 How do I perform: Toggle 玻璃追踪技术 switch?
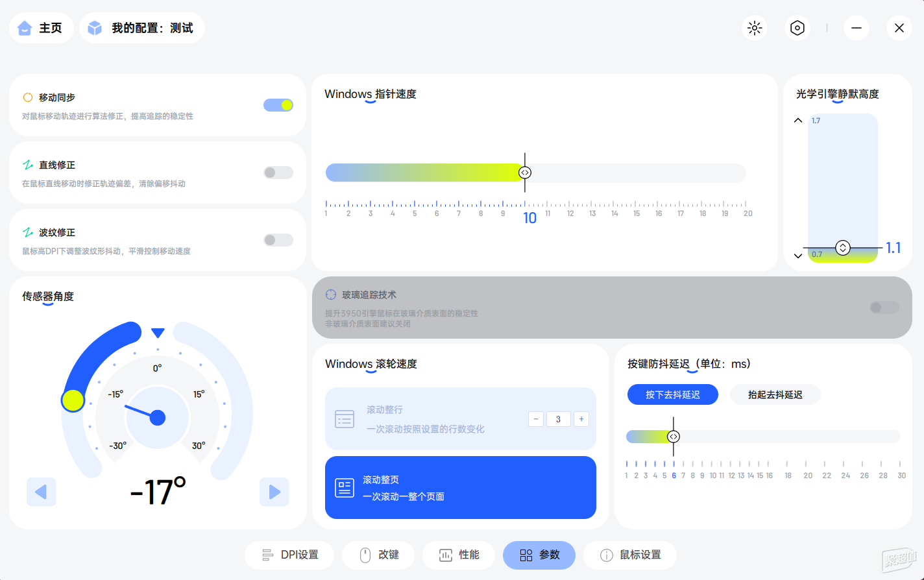tap(884, 308)
